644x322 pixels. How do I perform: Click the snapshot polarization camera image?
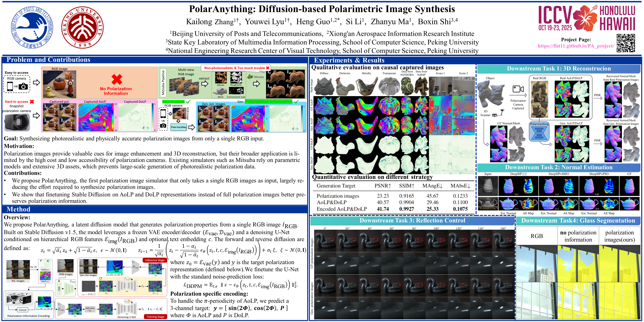pyautogui.click(x=17, y=123)
